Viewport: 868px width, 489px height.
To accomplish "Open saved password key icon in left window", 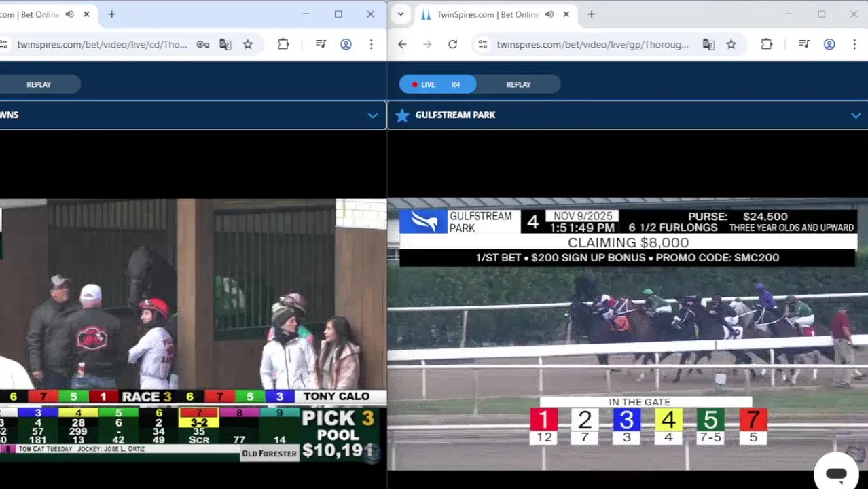I will [202, 44].
